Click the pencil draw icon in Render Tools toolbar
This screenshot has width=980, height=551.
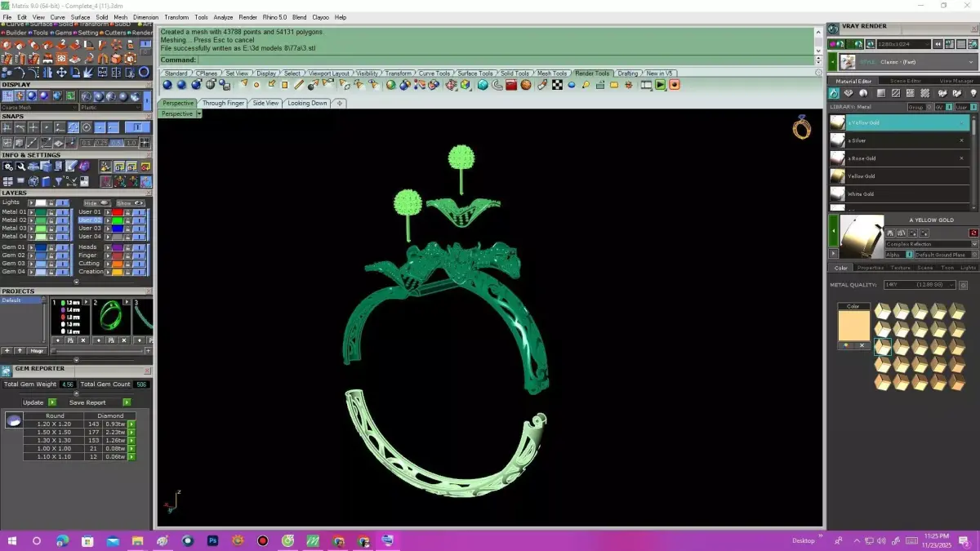541,84
